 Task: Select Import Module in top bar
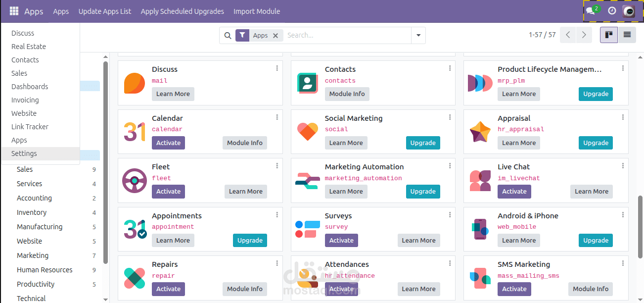[257, 11]
